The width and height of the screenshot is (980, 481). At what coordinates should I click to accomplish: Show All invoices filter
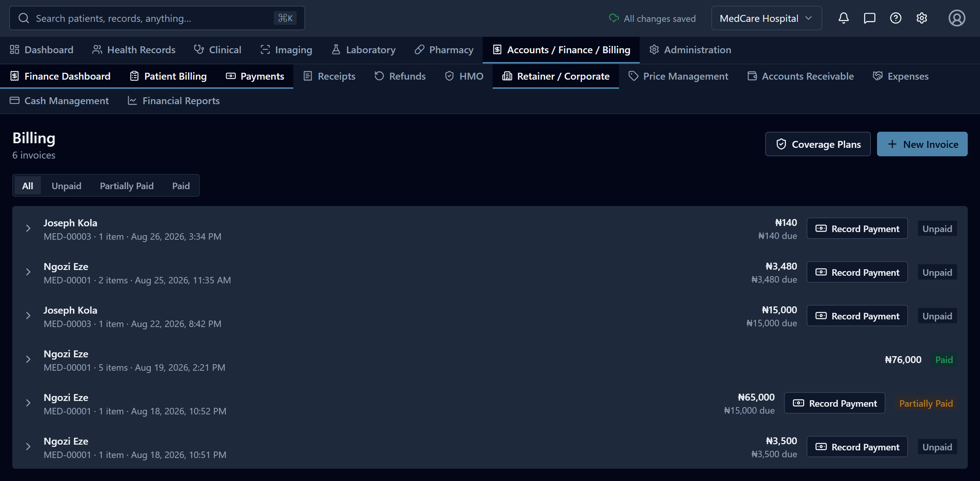[28, 186]
